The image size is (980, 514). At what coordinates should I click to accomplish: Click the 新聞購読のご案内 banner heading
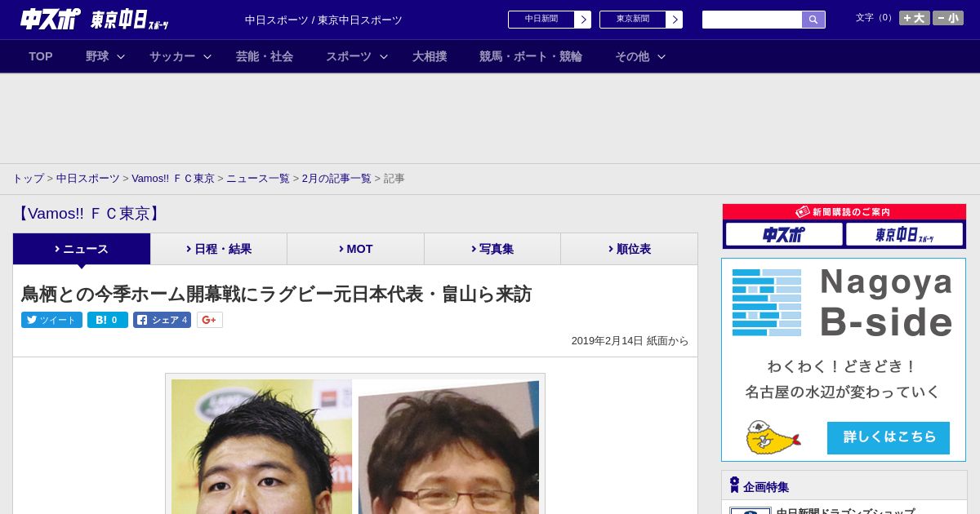844,212
